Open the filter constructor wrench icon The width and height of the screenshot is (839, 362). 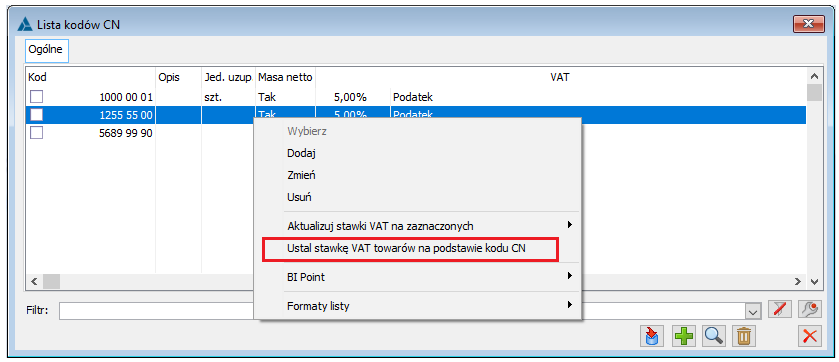pos(810,309)
